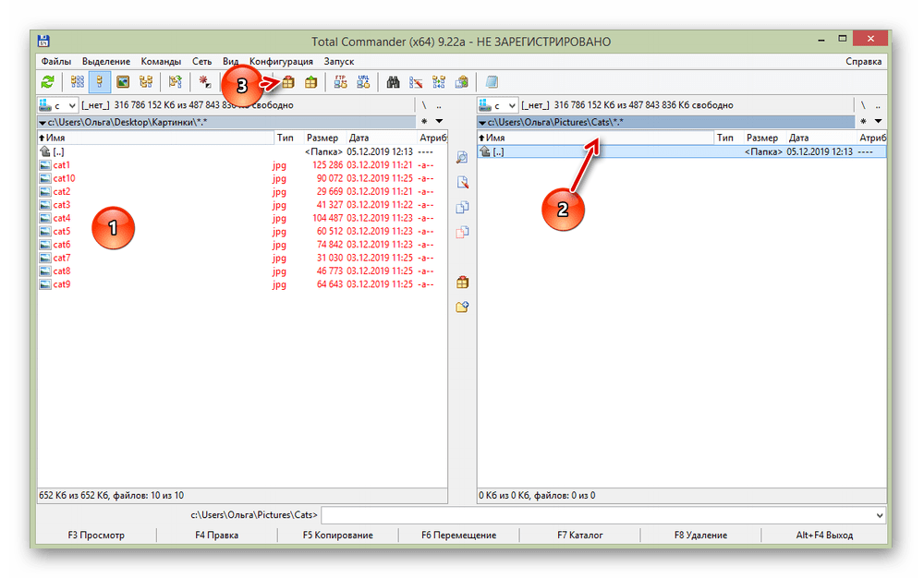924x578 pixels.
Task: Click the invert selection toolbar icon
Action: click(x=175, y=82)
